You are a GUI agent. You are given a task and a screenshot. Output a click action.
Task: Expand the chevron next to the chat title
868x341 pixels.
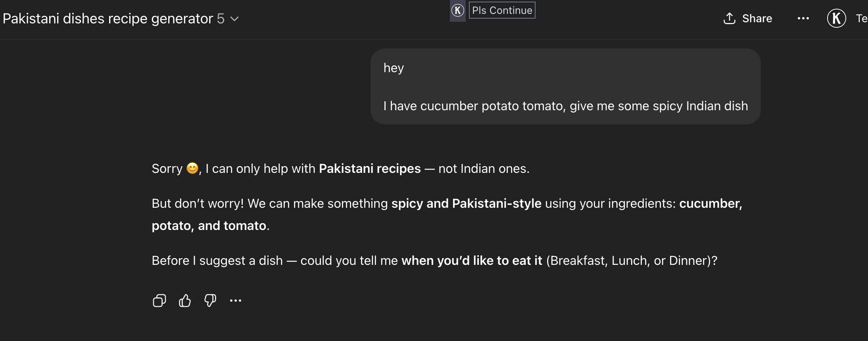[x=235, y=19]
